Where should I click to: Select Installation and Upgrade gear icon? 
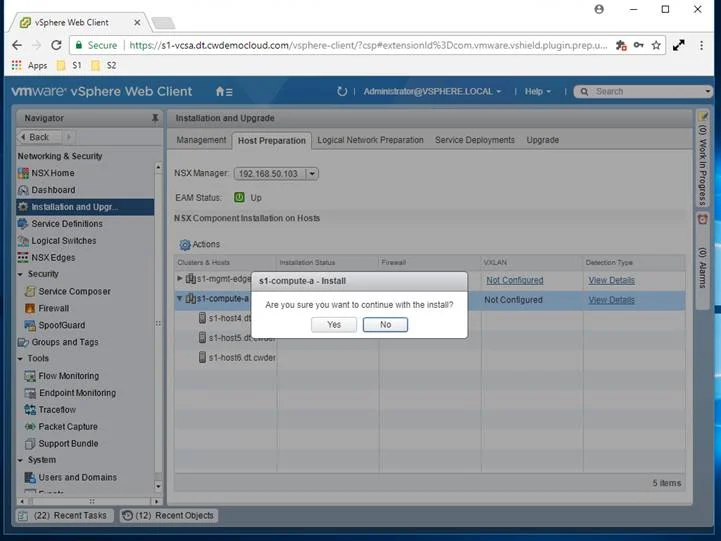tap(23, 207)
